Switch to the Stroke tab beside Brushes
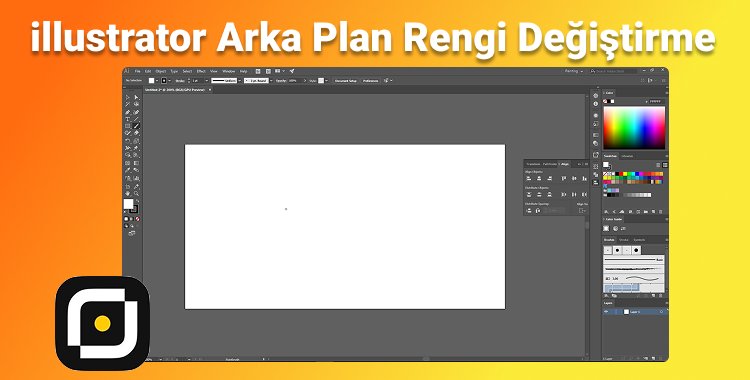 [x=624, y=240]
